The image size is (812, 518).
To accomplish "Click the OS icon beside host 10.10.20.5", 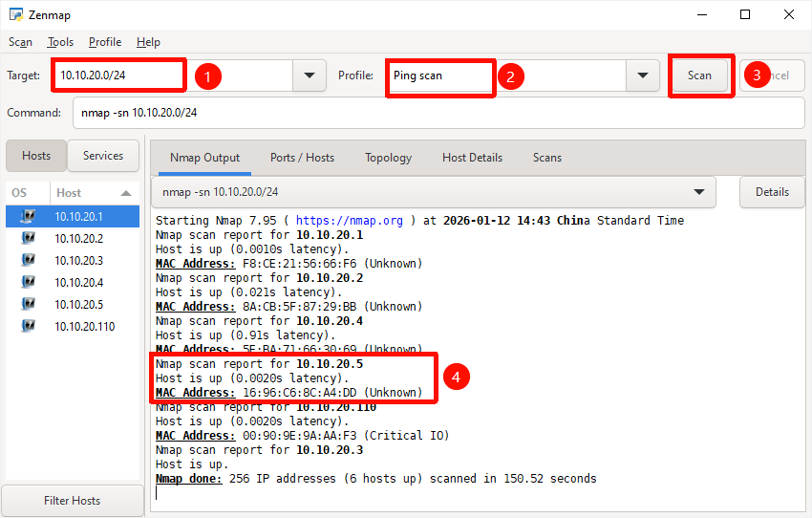I will pos(28,305).
